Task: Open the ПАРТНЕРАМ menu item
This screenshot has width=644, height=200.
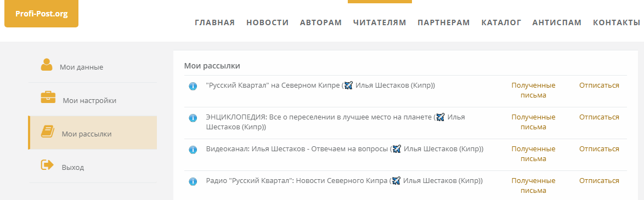Action: (x=444, y=22)
